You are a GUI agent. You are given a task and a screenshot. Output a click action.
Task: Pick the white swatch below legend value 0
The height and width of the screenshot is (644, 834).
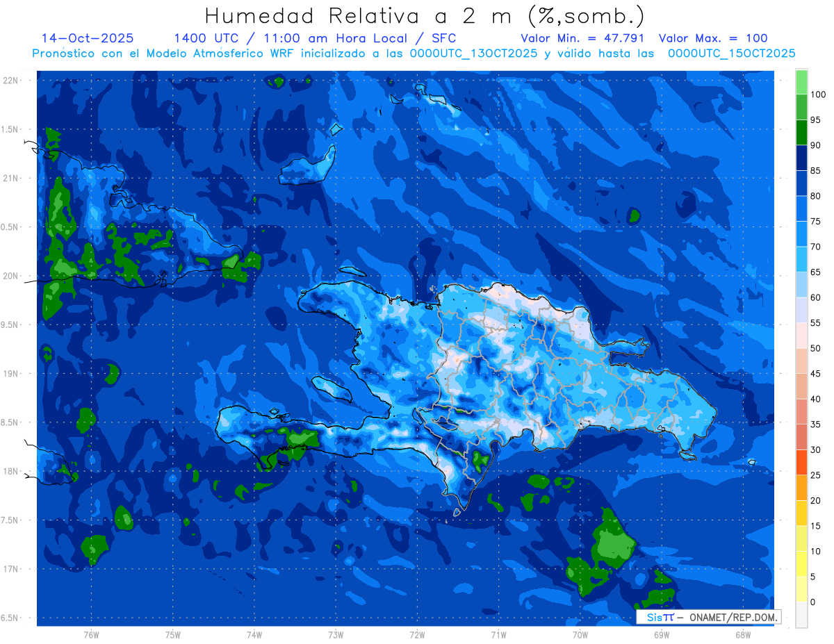coord(801,614)
